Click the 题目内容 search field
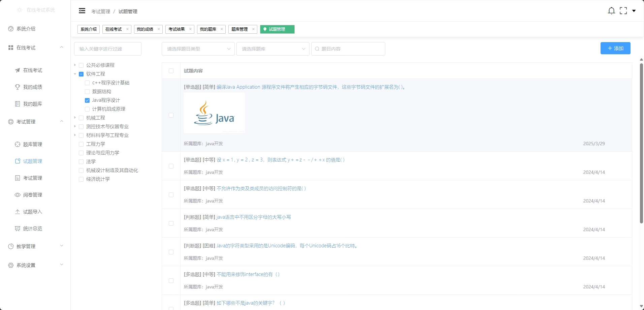 point(350,49)
